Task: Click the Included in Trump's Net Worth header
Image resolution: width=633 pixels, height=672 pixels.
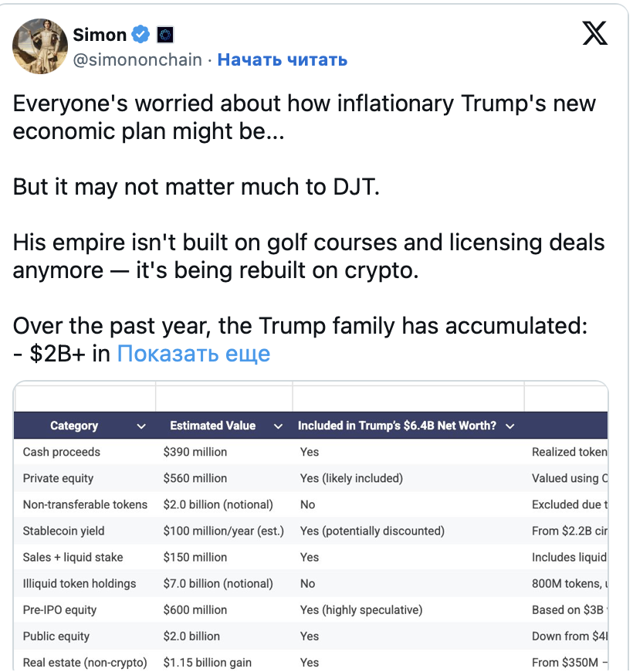Action: point(397,426)
